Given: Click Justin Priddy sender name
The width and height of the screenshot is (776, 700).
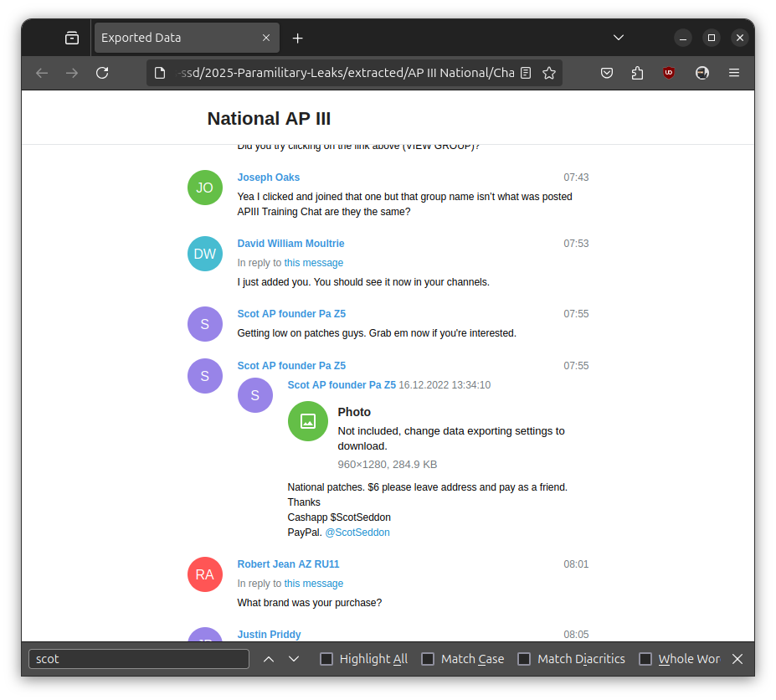Looking at the screenshot, I should (x=269, y=635).
